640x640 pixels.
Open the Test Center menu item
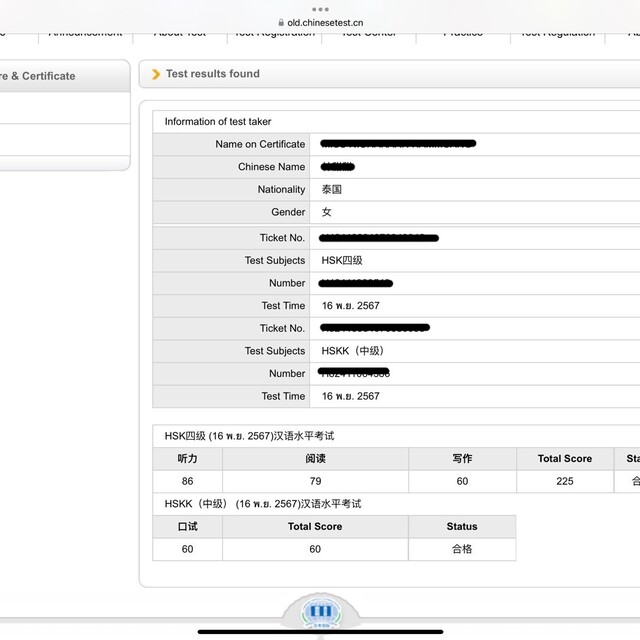[368, 34]
